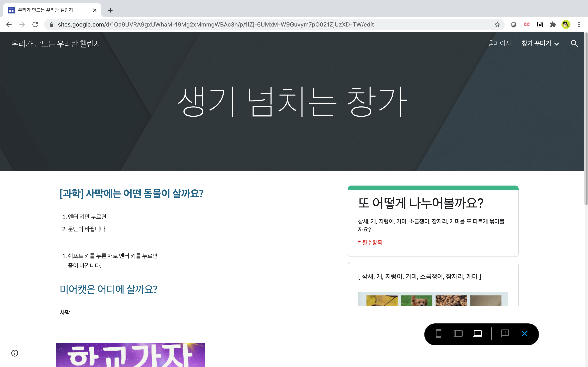Click the site title 우리가 만드는 우리반 챌린지
The height and width of the screenshot is (367, 588).
pyautogui.click(x=56, y=44)
